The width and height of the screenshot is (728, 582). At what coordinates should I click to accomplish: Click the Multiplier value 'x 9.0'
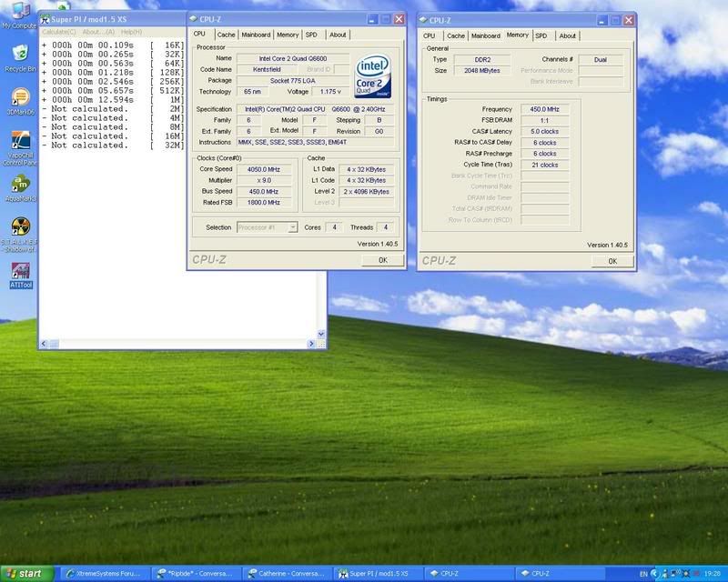(264, 181)
